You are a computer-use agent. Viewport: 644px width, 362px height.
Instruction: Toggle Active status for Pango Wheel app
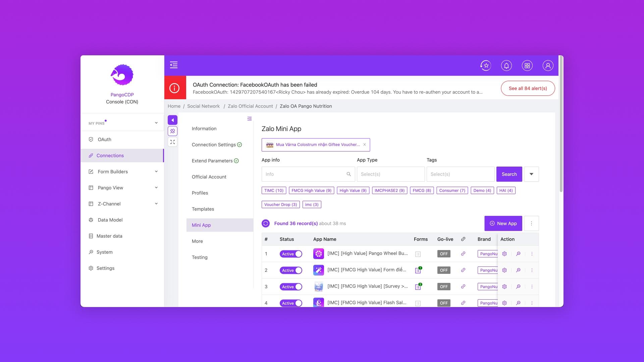(291, 254)
